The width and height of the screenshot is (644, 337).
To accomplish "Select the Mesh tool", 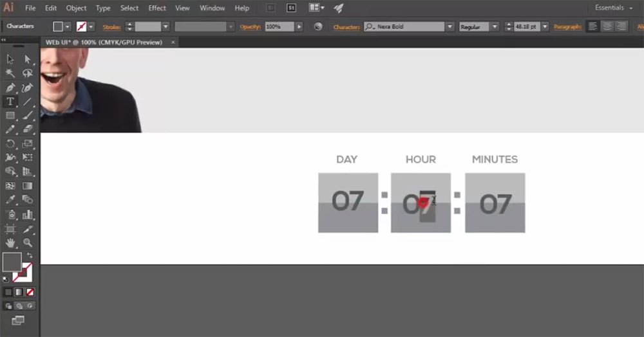I will [10, 186].
